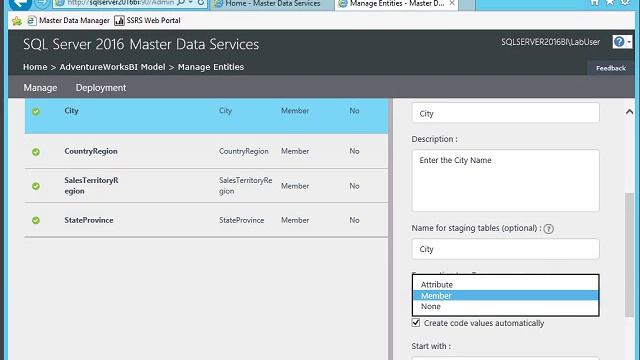
Task: Click Member cell in StateProvince row
Action: [x=295, y=220]
